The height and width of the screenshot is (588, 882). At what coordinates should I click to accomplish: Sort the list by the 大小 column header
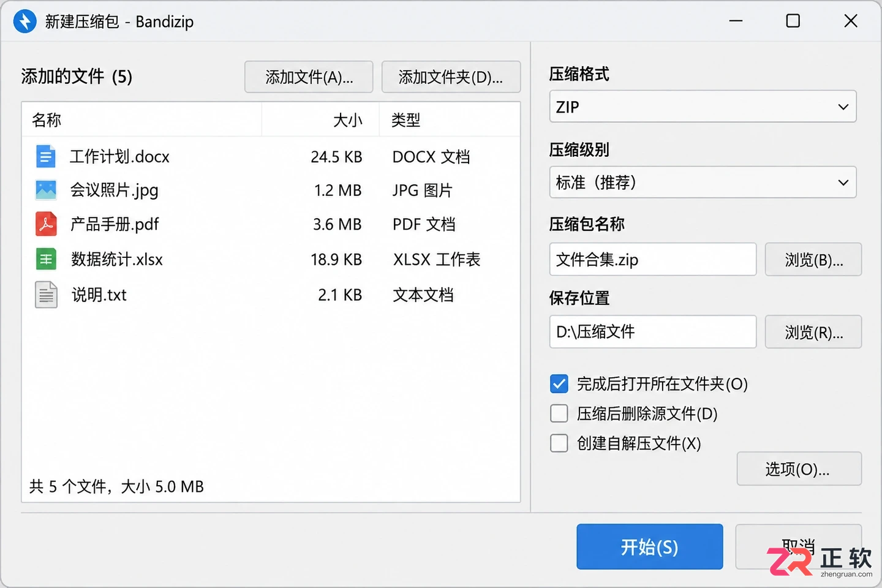(321, 119)
